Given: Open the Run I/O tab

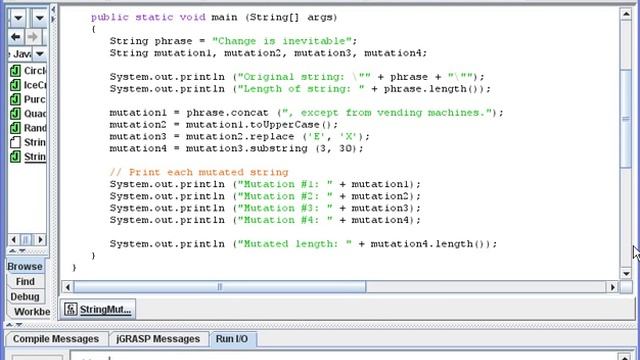Looking at the screenshot, I should coord(232,339).
